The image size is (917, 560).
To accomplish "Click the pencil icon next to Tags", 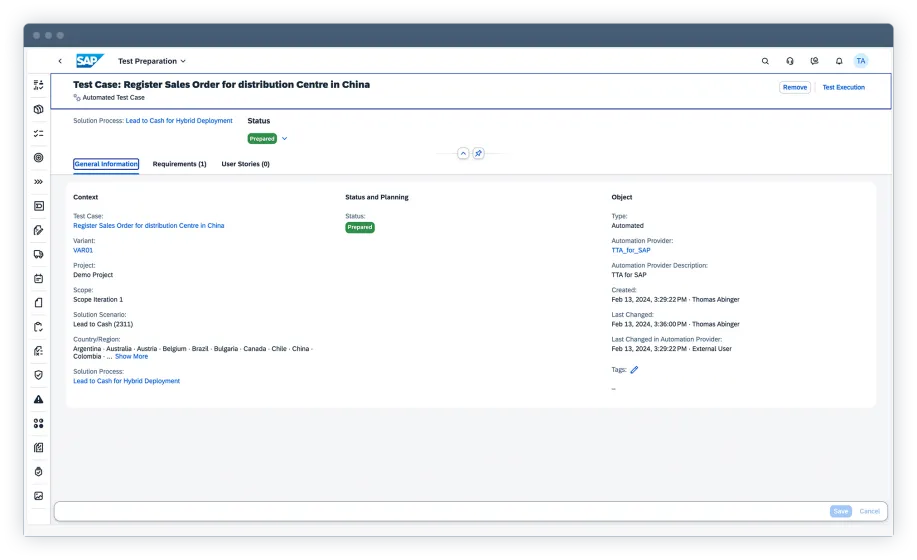I will [634, 370].
